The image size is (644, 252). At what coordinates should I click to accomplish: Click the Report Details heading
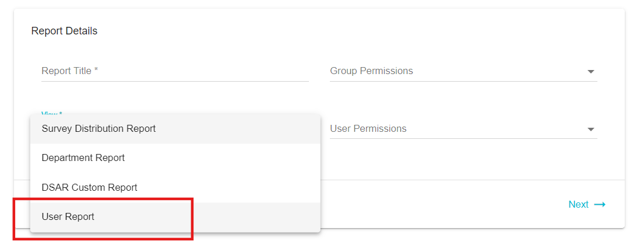(65, 31)
